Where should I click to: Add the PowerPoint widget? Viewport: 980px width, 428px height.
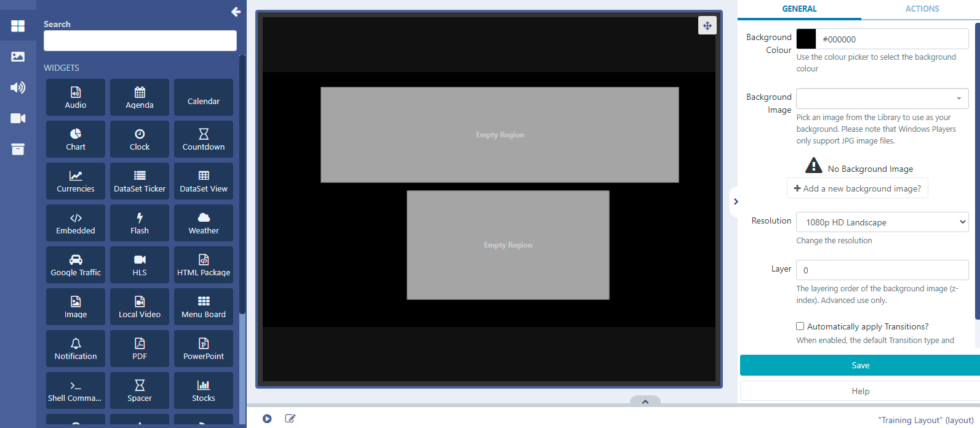204,349
